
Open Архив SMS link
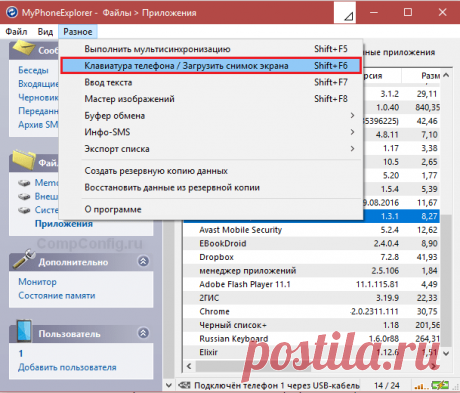[38, 125]
